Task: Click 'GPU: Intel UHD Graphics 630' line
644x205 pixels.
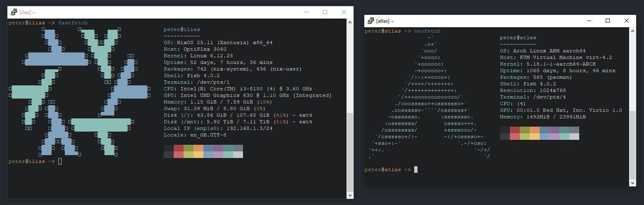Action: click(x=248, y=95)
